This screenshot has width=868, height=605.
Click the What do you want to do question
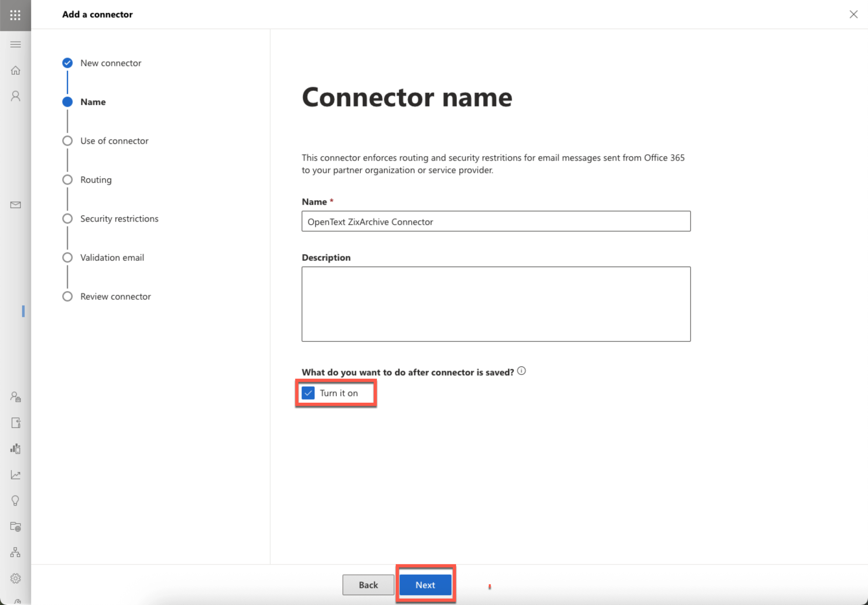click(408, 372)
